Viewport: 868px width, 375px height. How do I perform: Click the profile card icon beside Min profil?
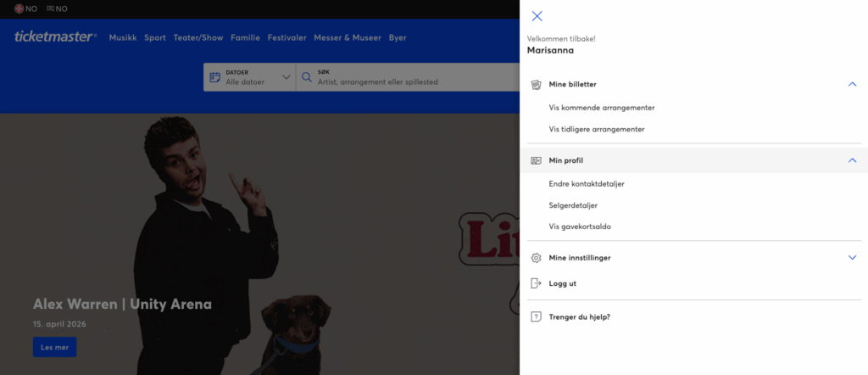536,160
